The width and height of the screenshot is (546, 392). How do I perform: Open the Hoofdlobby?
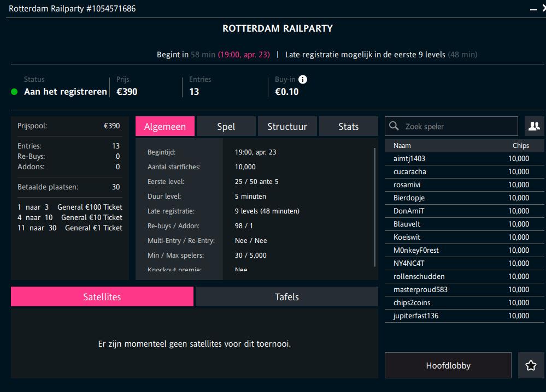tap(447, 365)
